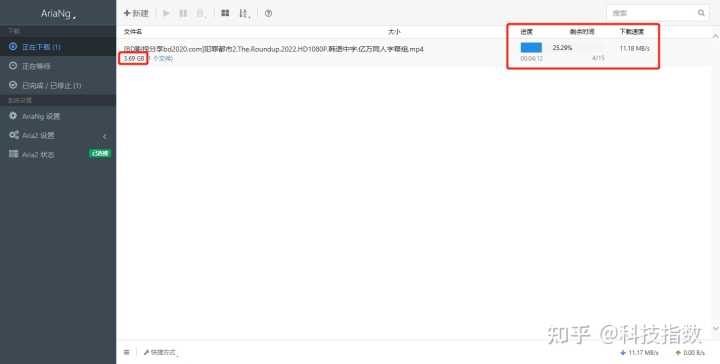Viewport: 720px width, 364px height.
Task: Click into the search input field
Action: point(651,13)
